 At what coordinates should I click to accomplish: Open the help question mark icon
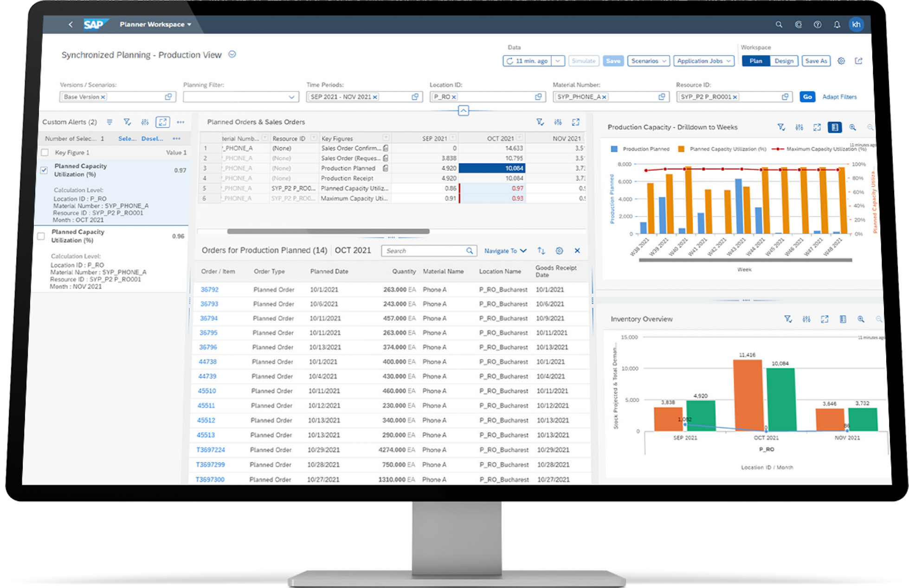(818, 25)
